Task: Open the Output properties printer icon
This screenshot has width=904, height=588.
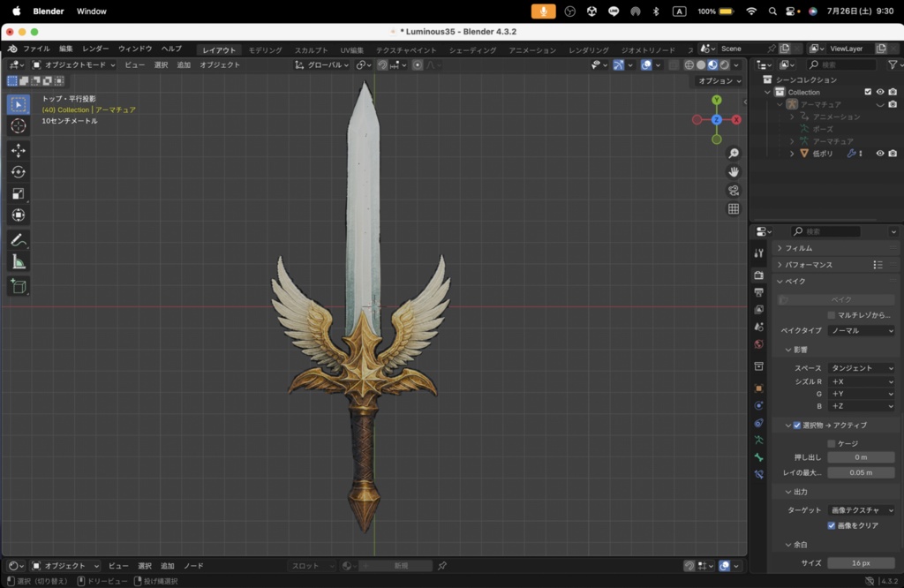Action: tap(758, 292)
